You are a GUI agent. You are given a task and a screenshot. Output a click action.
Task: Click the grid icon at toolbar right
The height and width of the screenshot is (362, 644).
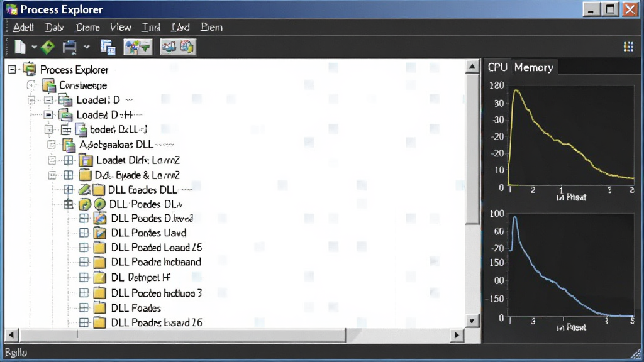(628, 47)
